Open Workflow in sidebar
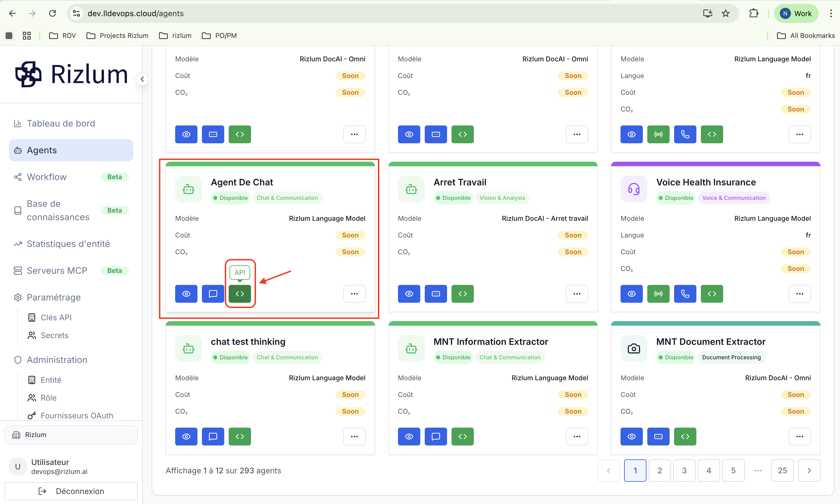 click(x=71, y=177)
